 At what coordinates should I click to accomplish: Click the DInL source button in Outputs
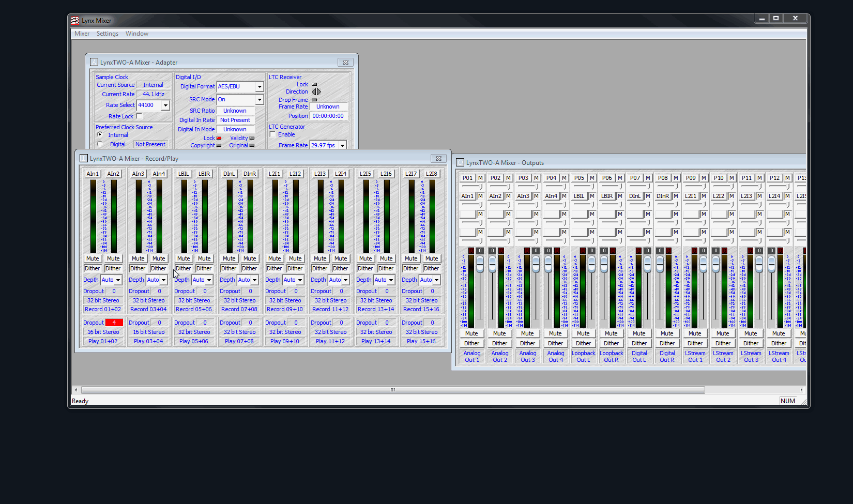tap(635, 196)
